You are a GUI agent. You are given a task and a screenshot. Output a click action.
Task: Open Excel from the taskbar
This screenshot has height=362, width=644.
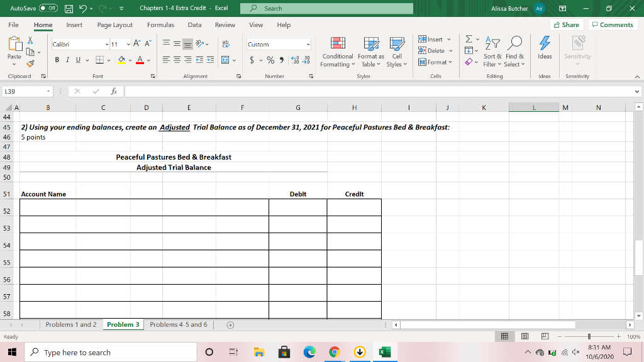coord(385,352)
